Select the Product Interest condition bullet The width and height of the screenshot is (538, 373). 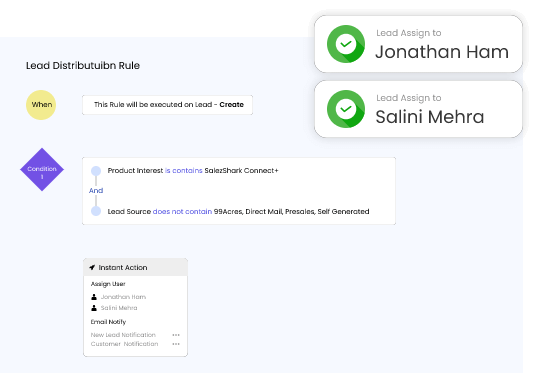coord(96,171)
